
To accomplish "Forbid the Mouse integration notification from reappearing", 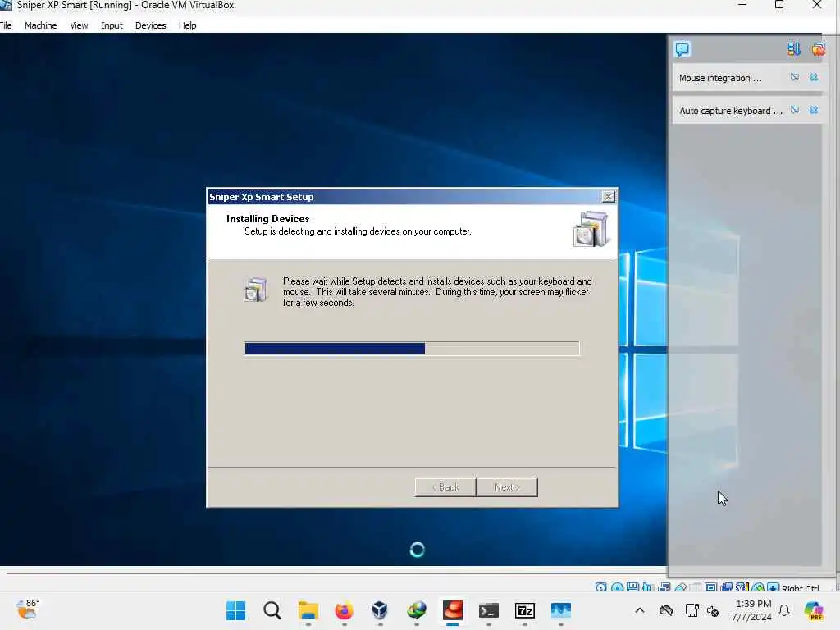I will tap(794, 78).
